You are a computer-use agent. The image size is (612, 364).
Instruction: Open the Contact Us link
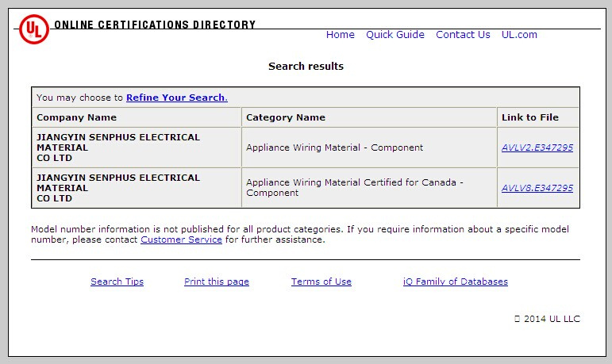[463, 35]
